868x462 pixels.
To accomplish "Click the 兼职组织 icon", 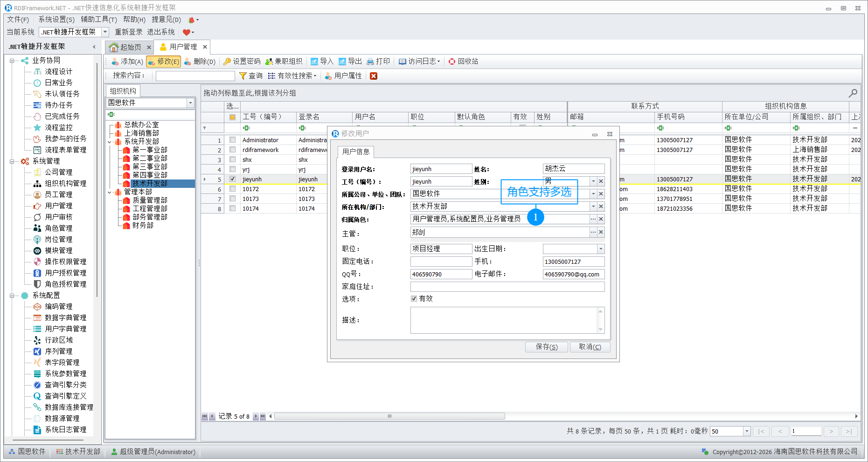I will (x=283, y=61).
